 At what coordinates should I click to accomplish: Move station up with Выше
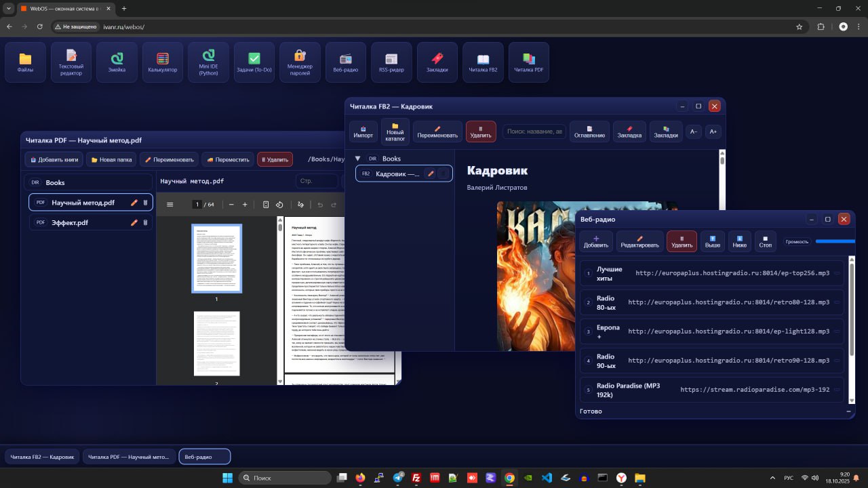[713, 241]
